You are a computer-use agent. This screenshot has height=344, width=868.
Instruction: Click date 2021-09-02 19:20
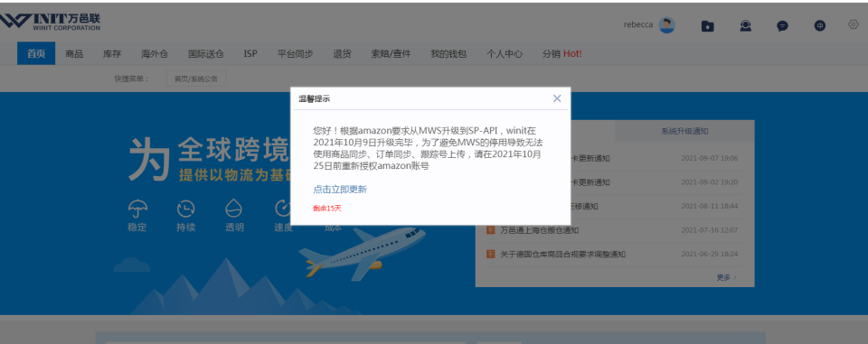click(709, 182)
